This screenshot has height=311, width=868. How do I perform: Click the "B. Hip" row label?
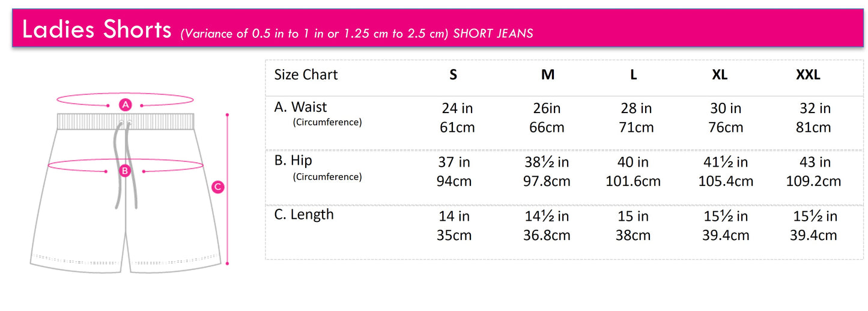tap(293, 161)
